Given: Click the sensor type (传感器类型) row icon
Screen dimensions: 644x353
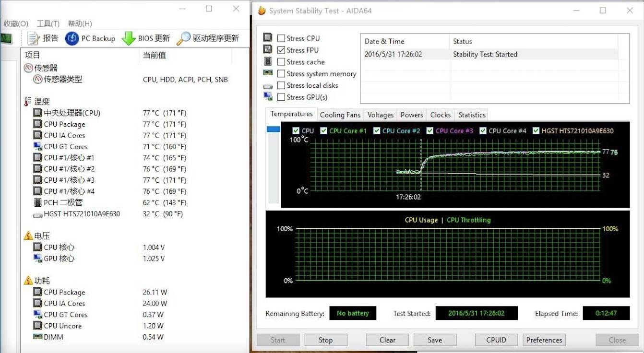Looking at the screenshot, I should pyautogui.click(x=37, y=80).
